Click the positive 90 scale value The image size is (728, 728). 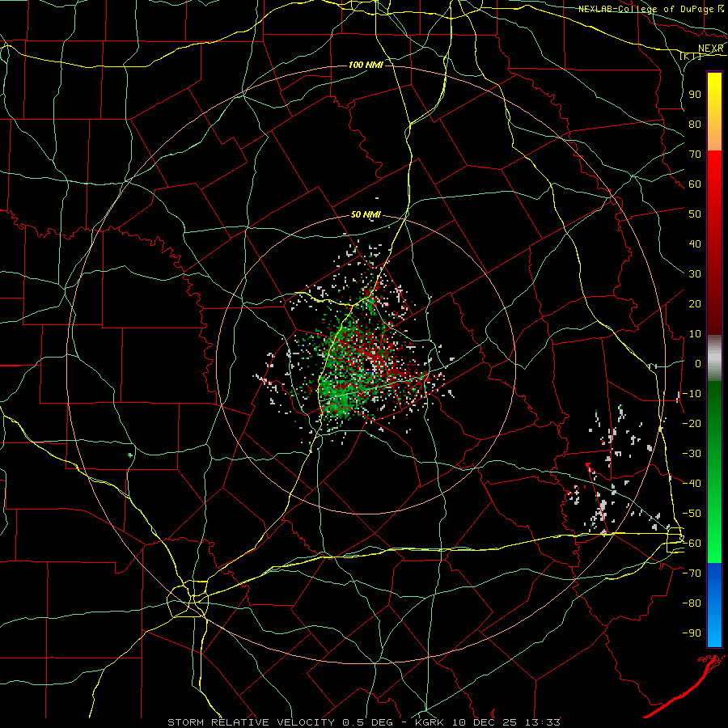695,95
